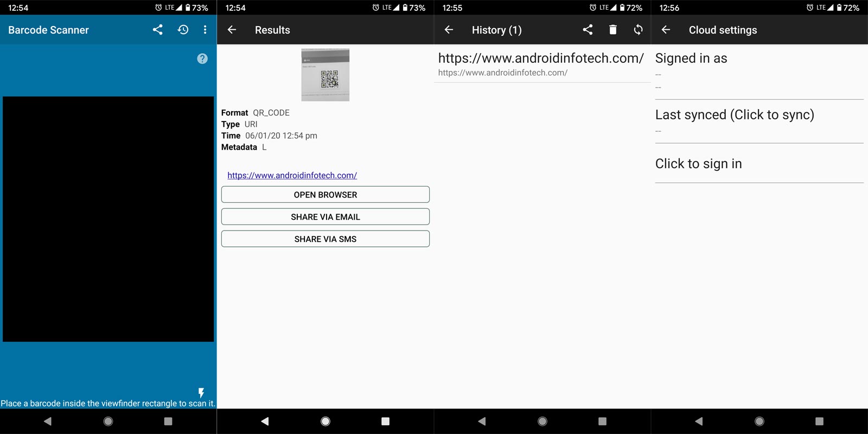This screenshot has height=434, width=868.
Task: Select the 'Format QR_CODE' text line
Action: click(256, 113)
